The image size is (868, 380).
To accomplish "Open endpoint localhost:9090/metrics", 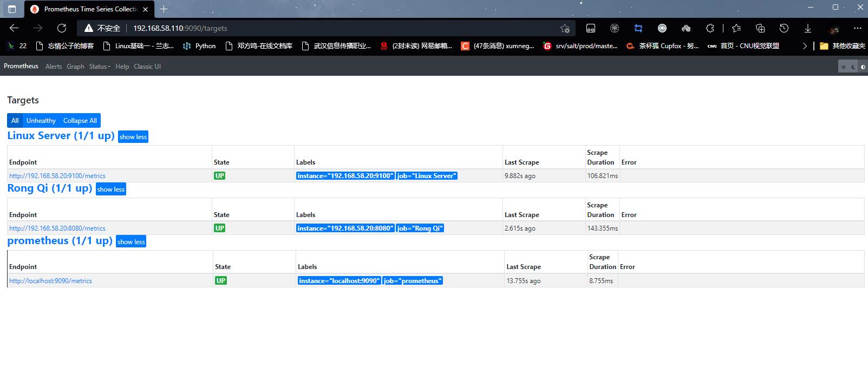I will [x=50, y=281].
